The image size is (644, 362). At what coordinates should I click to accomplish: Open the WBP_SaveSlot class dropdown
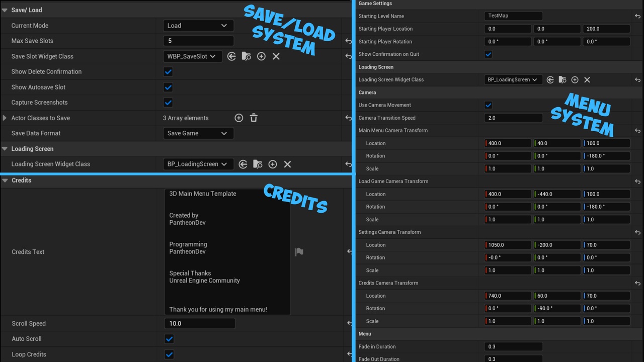pos(193,56)
